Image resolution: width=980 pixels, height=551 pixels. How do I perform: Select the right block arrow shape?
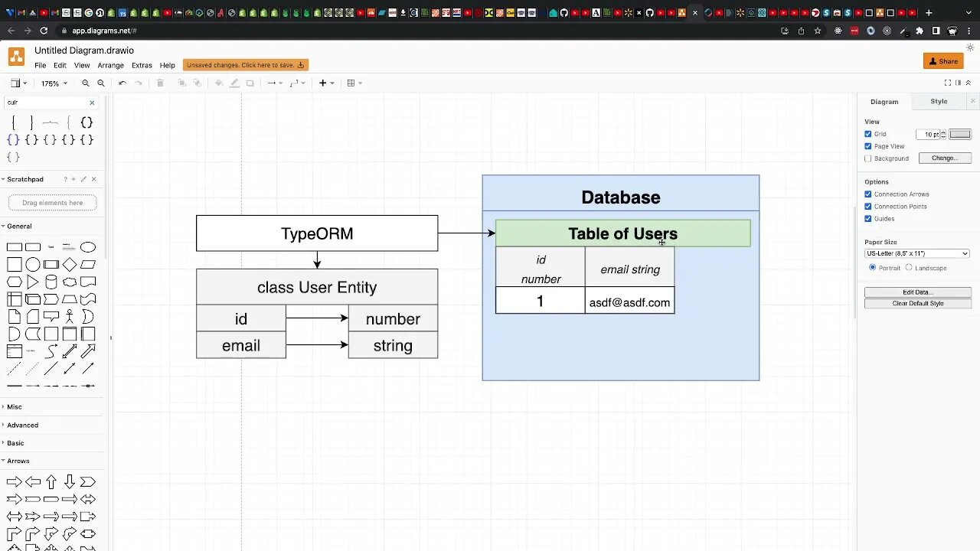tap(14, 481)
